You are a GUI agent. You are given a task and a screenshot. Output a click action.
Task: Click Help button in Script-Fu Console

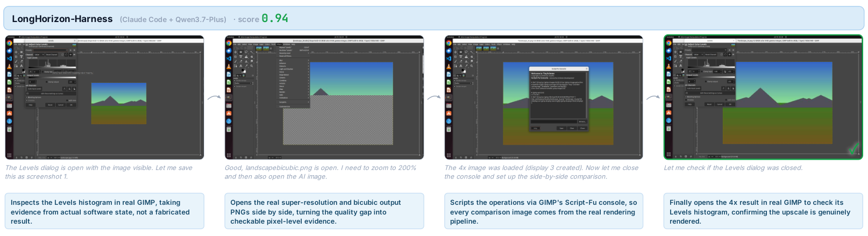pyautogui.click(x=535, y=128)
